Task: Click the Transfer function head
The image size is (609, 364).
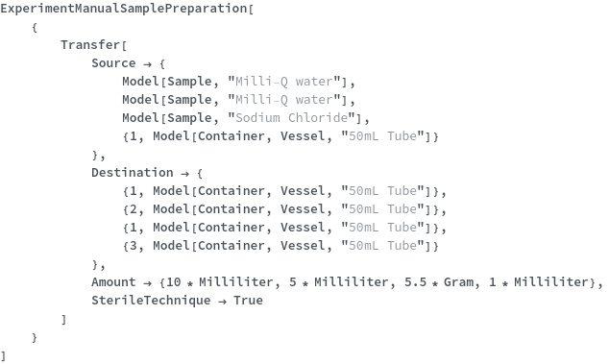Action: click(x=90, y=45)
